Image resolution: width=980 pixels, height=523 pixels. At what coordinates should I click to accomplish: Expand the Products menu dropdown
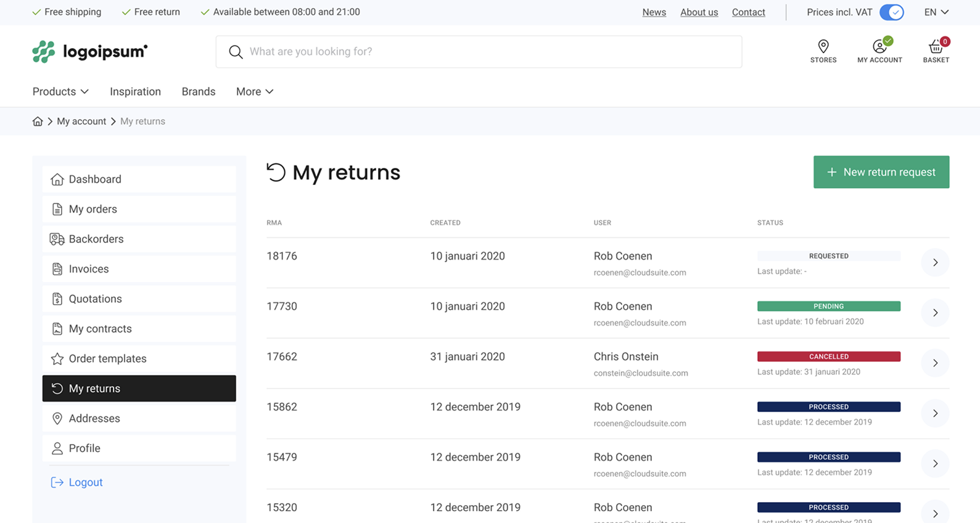(x=60, y=92)
